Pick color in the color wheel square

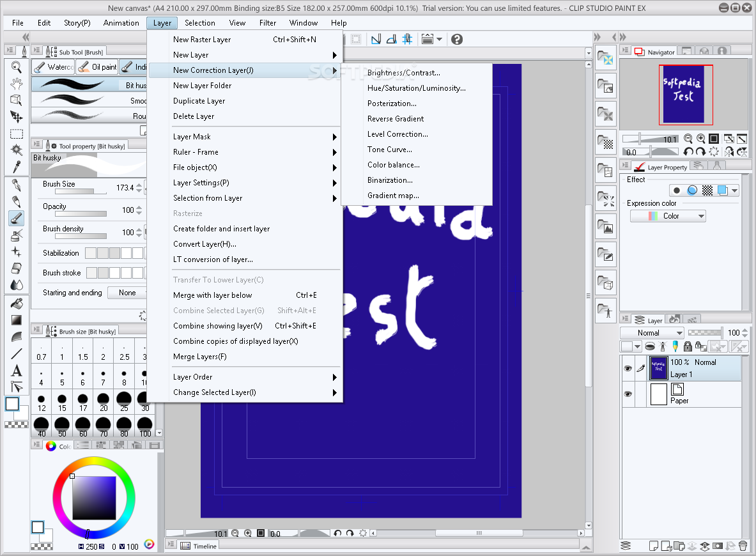[94, 498]
